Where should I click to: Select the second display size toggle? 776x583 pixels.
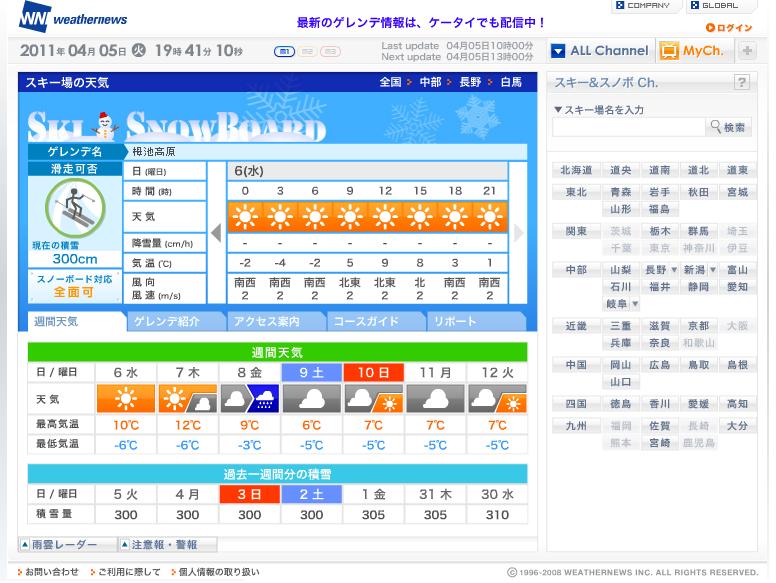(307, 51)
